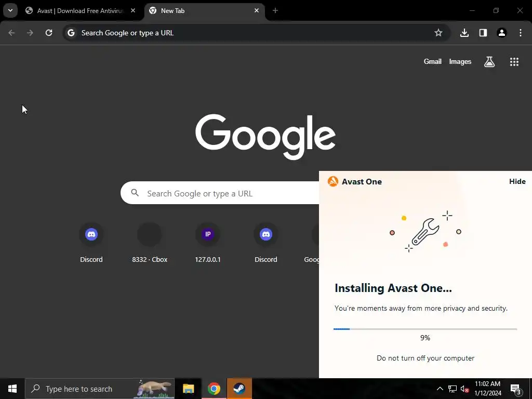Open Steam from the taskbar
The image size is (532, 399).
(x=239, y=389)
